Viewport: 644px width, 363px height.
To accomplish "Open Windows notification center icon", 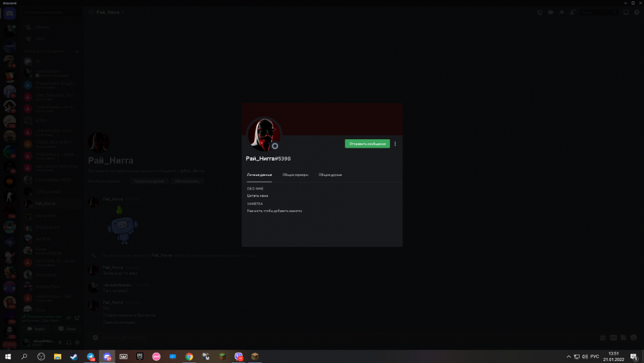I will pyautogui.click(x=634, y=357).
